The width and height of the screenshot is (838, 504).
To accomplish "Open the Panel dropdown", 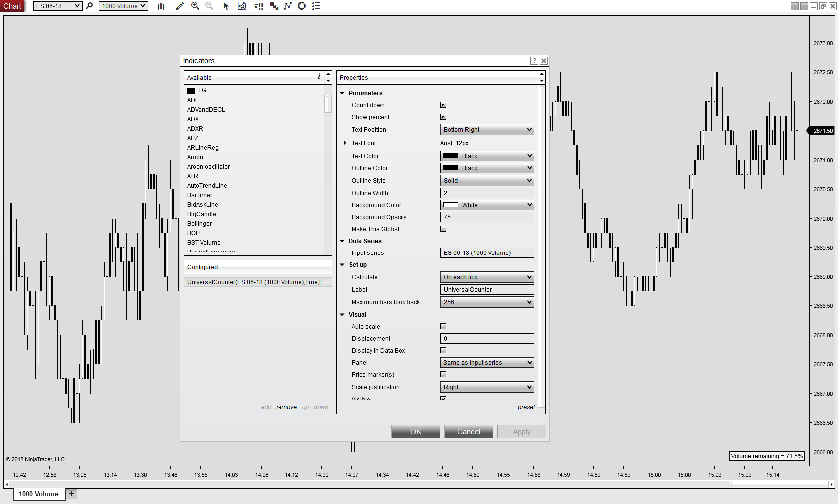I will pyautogui.click(x=487, y=363).
